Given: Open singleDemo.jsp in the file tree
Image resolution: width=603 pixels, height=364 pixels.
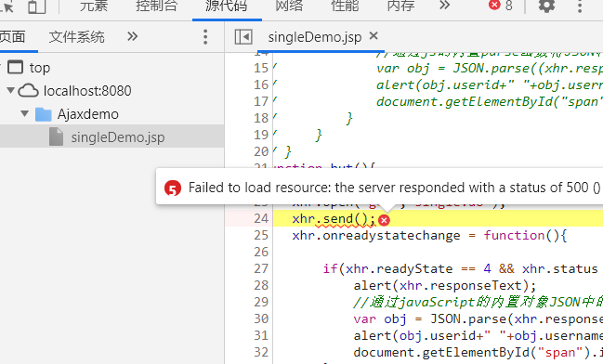Looking at the screenshot, I should (x=118, y=137).
